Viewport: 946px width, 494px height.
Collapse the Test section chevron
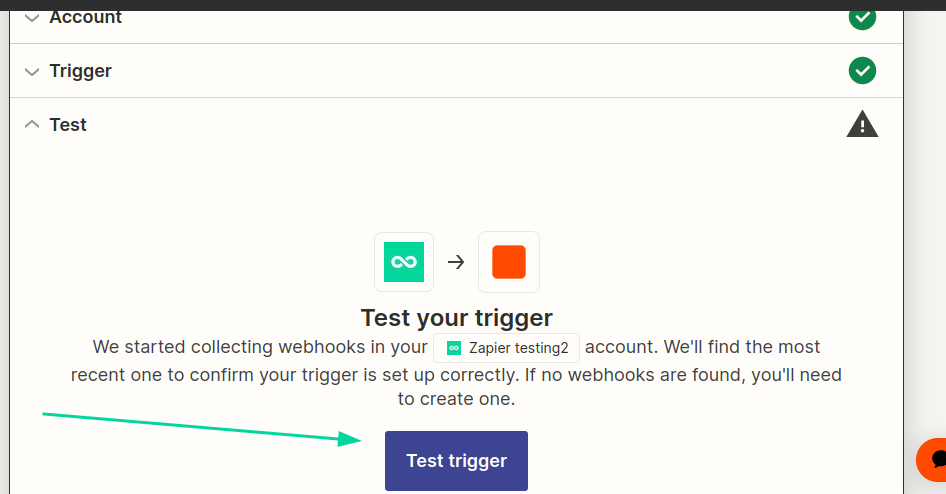pyautogui.click(x=33, y=125)
